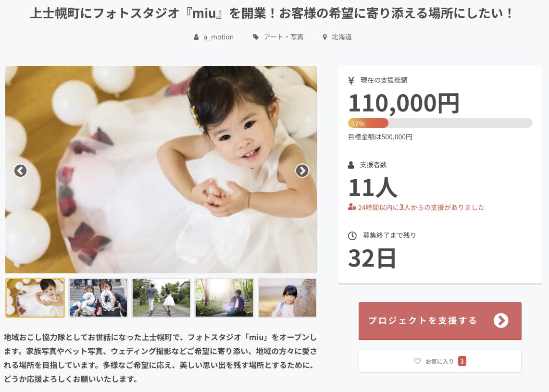The width and height of the screenshot is (549, 392).
Task: Click the yen icon by 現在の支援総額
Action: coord(351,81)
